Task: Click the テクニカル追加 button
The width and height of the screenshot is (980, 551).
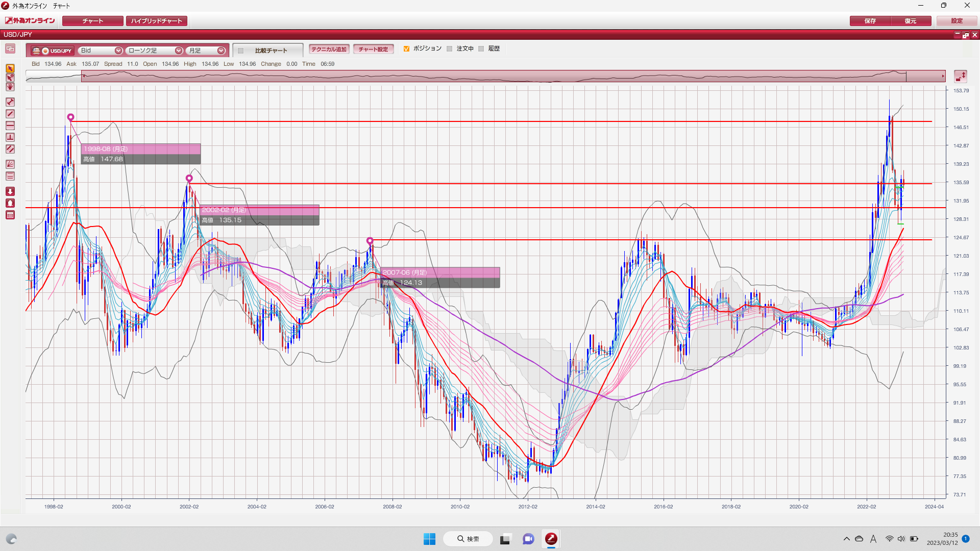Action: (x=329, y=49)
